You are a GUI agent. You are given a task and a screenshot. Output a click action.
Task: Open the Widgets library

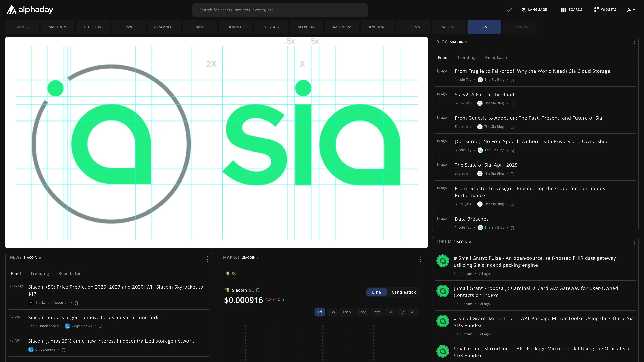605,10
